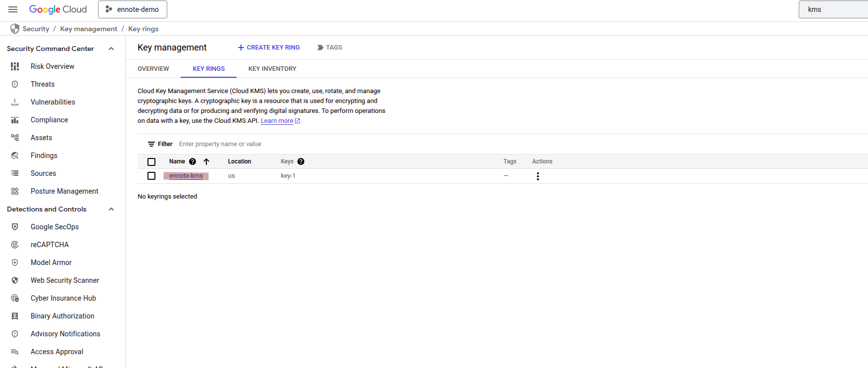Open the Learn more link
Screen dimensions: 868x368
[x=280, y=121]
